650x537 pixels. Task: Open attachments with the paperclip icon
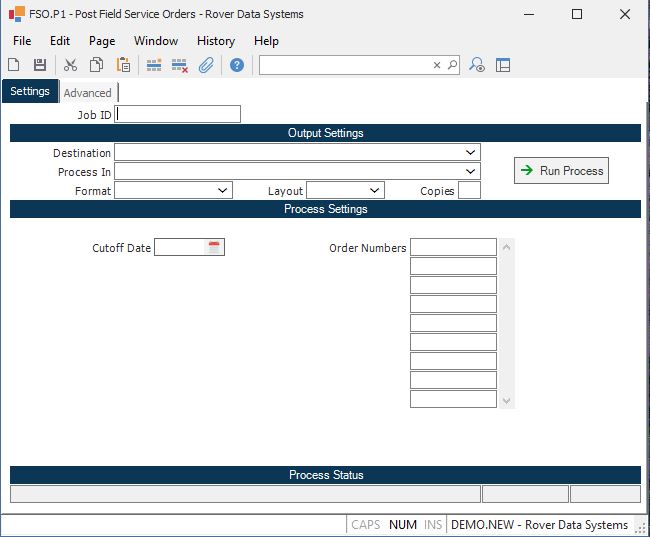[x=206, y=65]
